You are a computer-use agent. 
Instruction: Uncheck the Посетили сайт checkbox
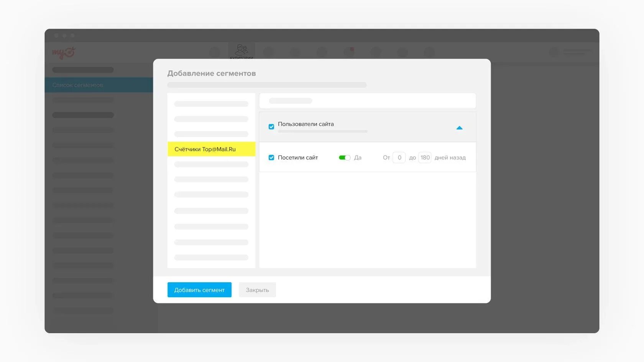tap(271, 157)
